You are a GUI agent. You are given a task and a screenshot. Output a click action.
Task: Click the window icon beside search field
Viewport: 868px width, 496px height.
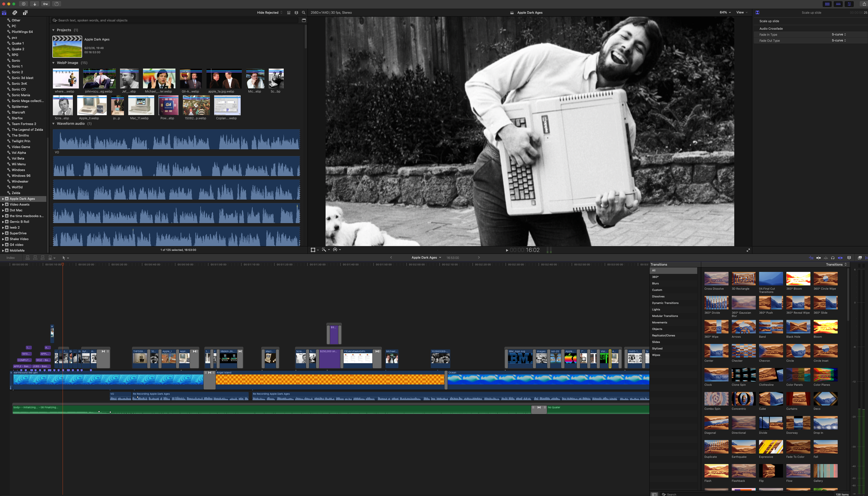tap(304, 20)
